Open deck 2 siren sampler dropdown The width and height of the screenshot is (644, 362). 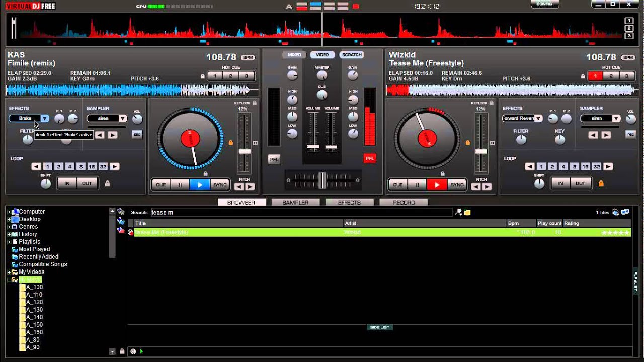[616, 119]
